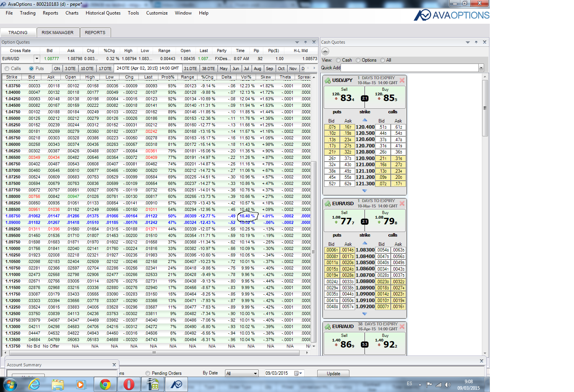This screenshot has height=392, width=574.
Task: Show higher strikes in USD/JPY card
Action: point(365,191)
